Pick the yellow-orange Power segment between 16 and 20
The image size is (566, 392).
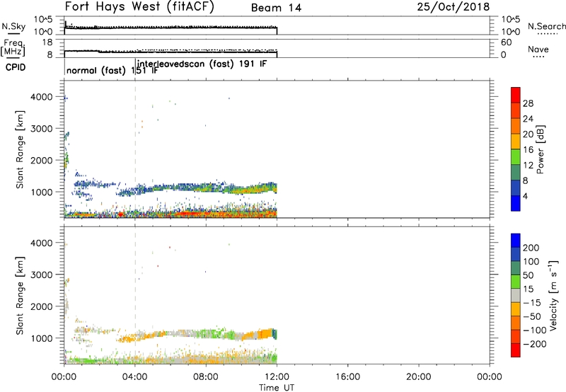516,141
